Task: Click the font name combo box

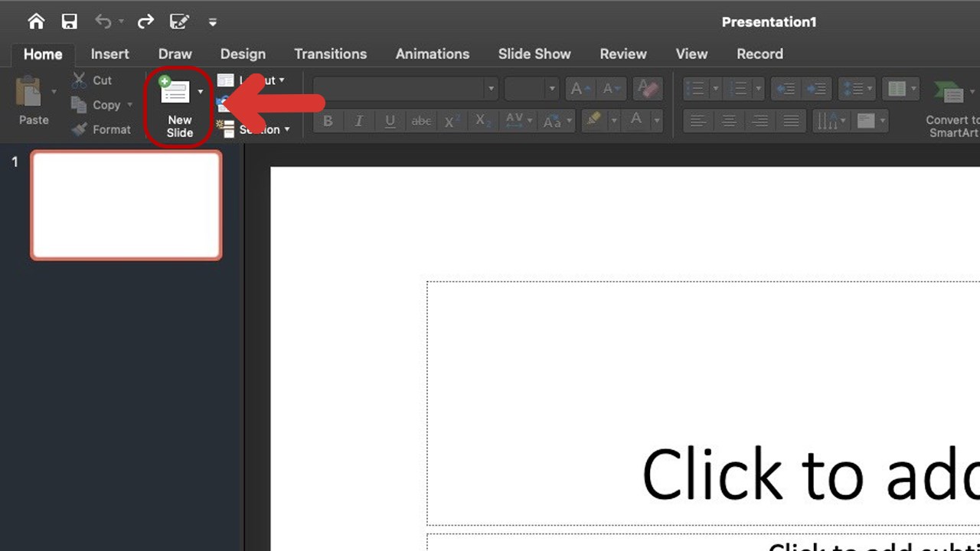Action: [406, 89]
